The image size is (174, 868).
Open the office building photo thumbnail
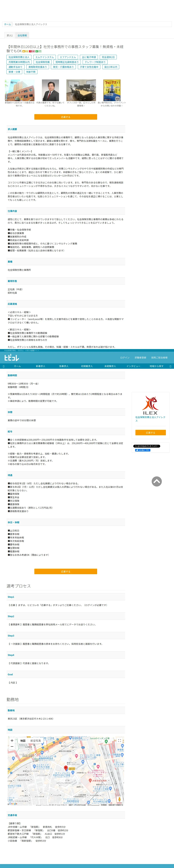click(x=20, y=90)
